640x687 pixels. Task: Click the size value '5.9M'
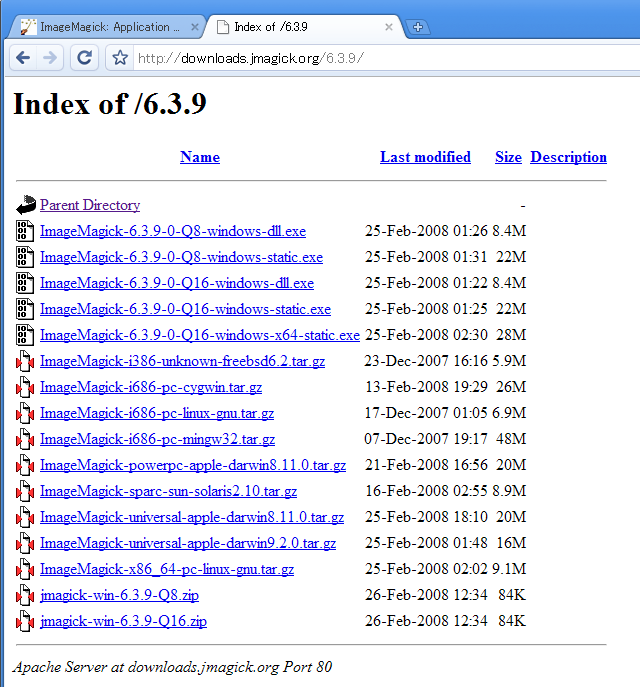click(x=509, y=361)
